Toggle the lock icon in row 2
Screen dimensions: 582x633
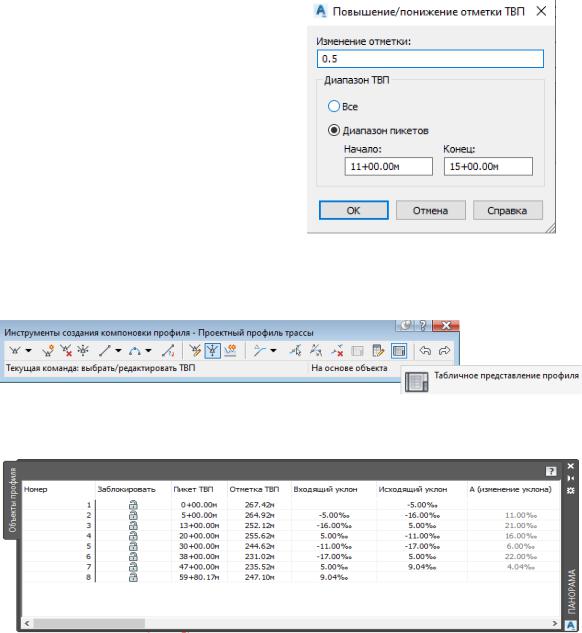coord(133,515)
